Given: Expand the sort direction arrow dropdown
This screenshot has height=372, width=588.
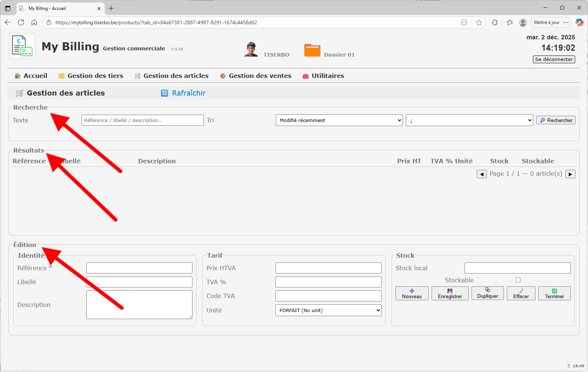Looking at the screenshot, I should pos(469,120).
